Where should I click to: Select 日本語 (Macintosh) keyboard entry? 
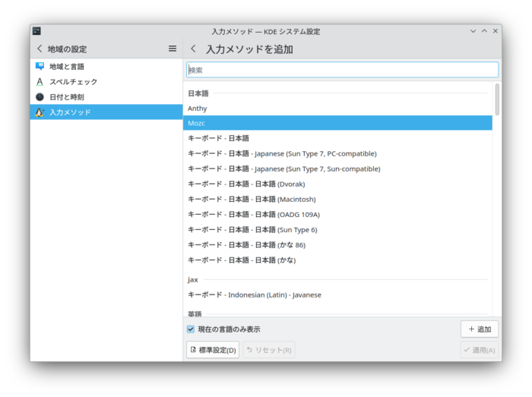(x=337, y=199)
